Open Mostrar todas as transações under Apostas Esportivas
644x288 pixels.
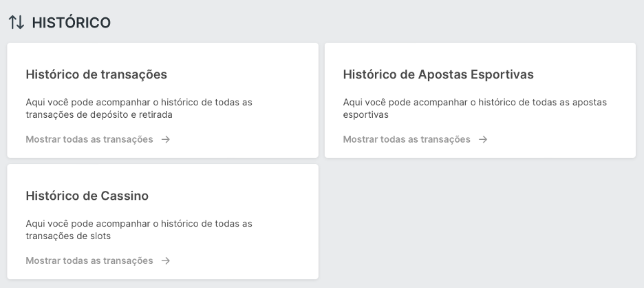pyautogui.click(x=407, y=139)
